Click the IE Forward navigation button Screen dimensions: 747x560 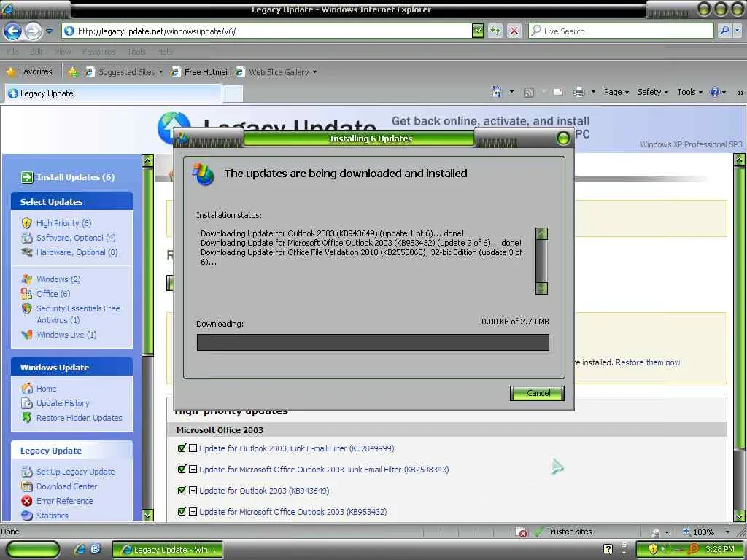(33, 31)
